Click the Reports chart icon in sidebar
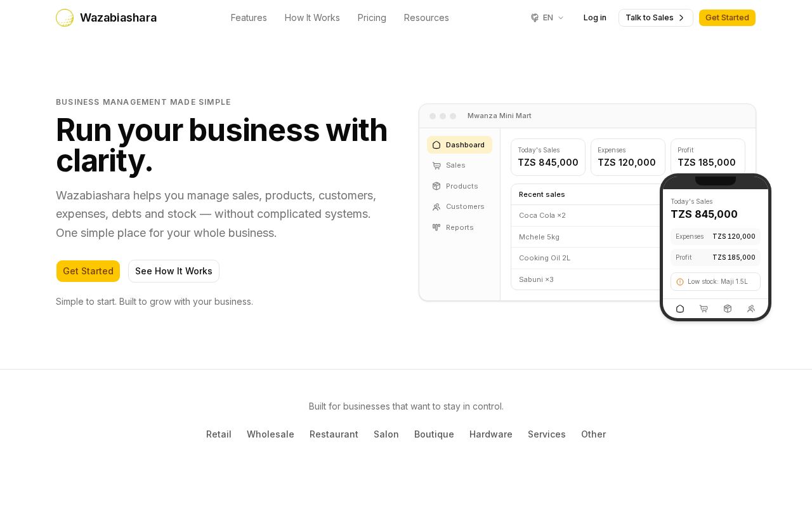Image resolution: width=812 pixels, height=508 pixels. 436,227
